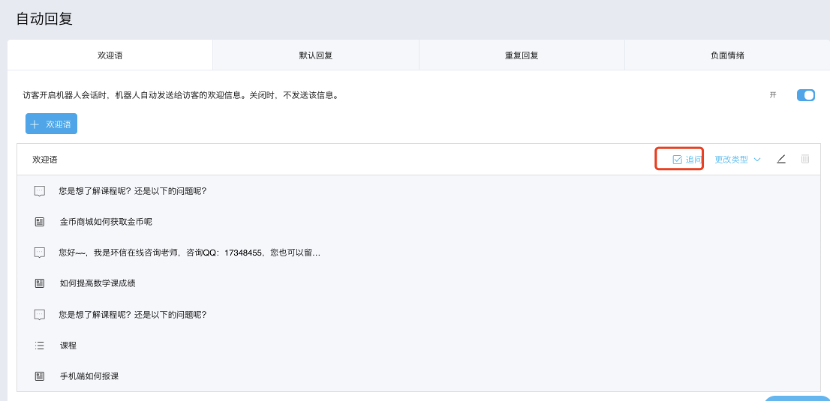830x402 pixels.
Task: Select the 欢迎语 tab
Action: 110,55
